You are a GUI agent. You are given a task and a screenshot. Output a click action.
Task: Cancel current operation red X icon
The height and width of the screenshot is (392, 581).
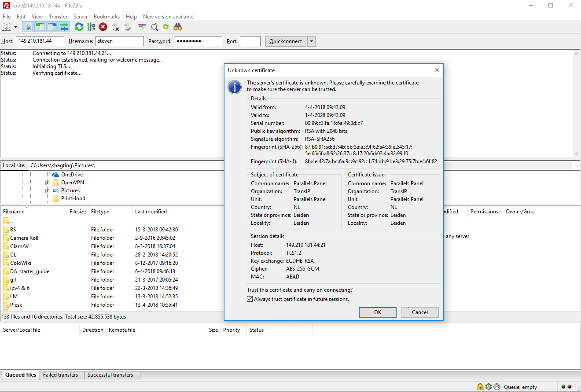103,27
